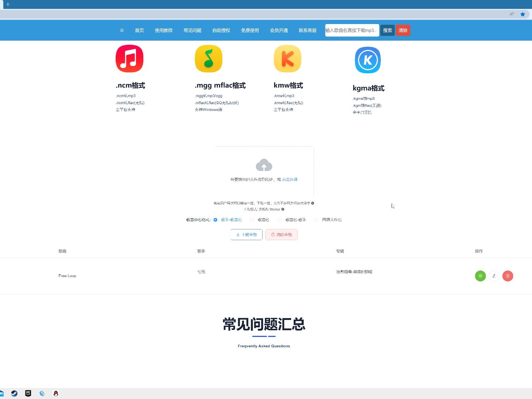The image size is (532, 399).
Task: Click the .mgg mflac格式 heading
Action: (x=220, y=85)
